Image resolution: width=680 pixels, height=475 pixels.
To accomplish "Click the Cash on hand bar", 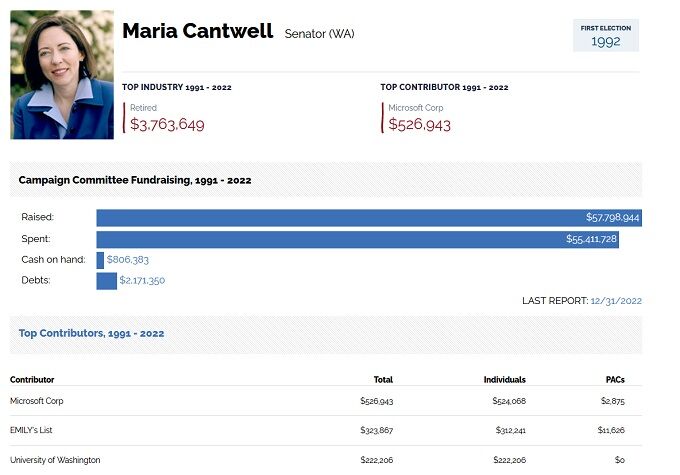I will [100, 260].
